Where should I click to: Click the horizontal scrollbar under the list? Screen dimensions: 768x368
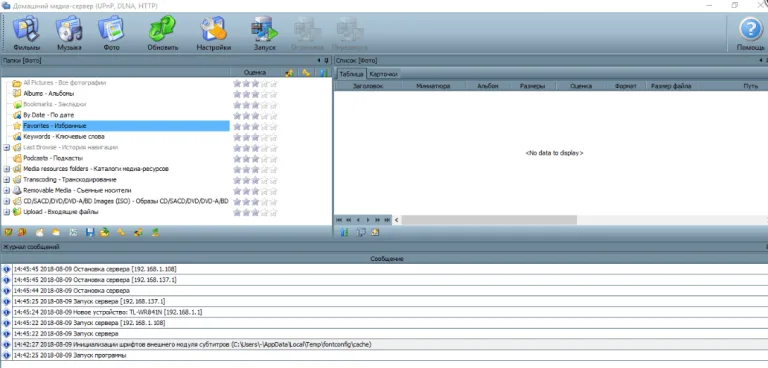pyautogui.click(x=488, y=220)
